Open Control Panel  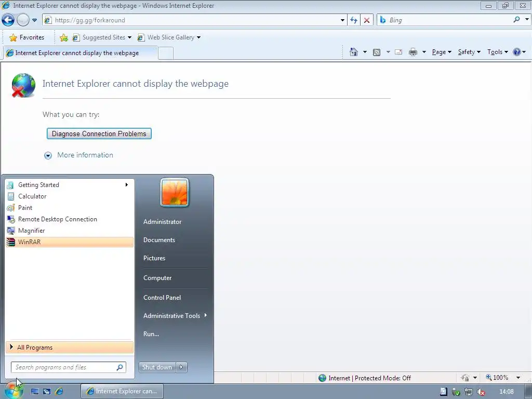pyautogui.click(x=162, y=298)
